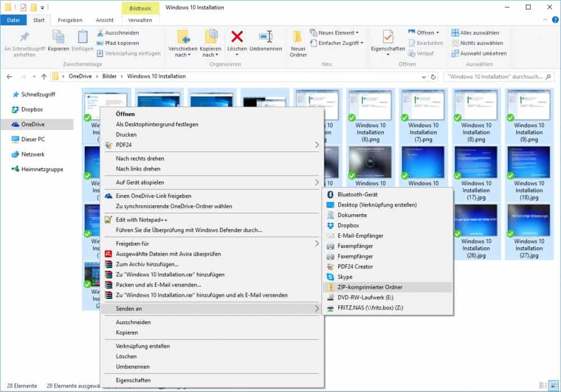Viewport: 561px width, 392px height.
Task: Choose PDF24 Creator in the submenu
Action: click(388, 267)
